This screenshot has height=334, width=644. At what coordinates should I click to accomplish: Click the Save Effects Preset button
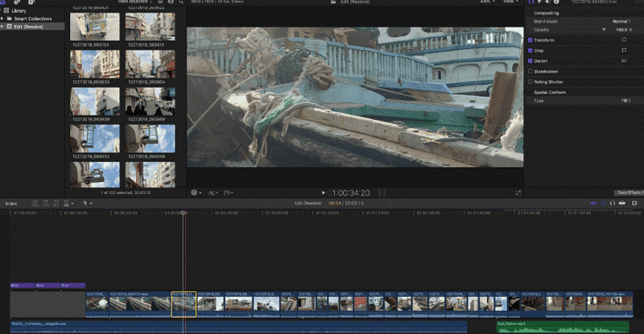point(630,193)
